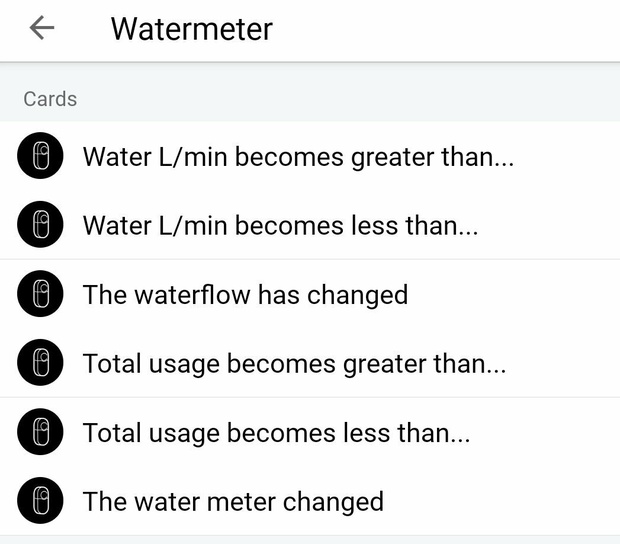Image resolution: width=620 pixels, height=544 pixels.
Task: Choose 'The water meter changed' card
Action: [x=310, y=501]
